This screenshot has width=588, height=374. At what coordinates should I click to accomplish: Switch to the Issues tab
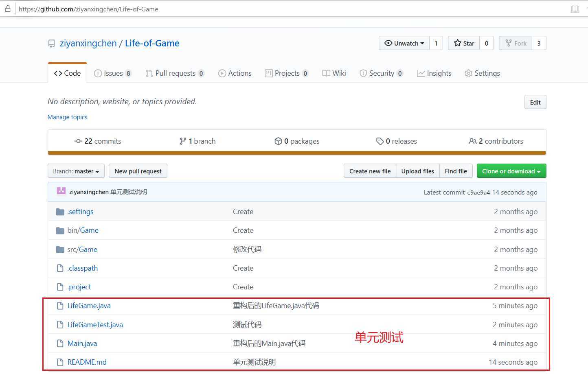[112, 73]
